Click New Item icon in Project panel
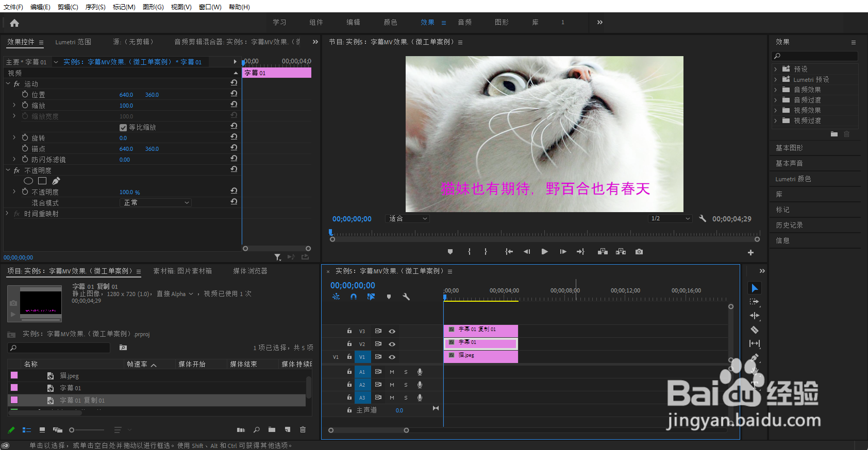The image size is (868, 450). coord(288,429)
